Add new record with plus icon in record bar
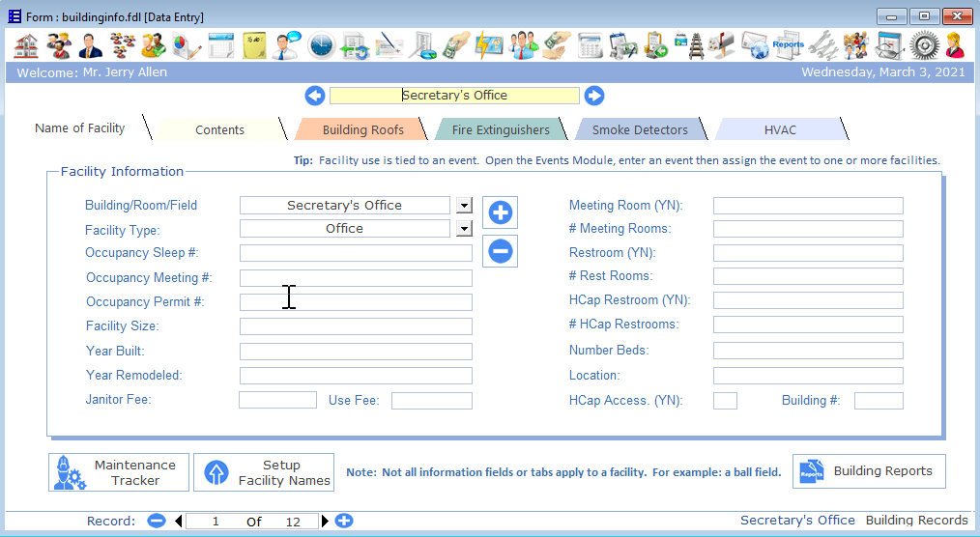 344,521
